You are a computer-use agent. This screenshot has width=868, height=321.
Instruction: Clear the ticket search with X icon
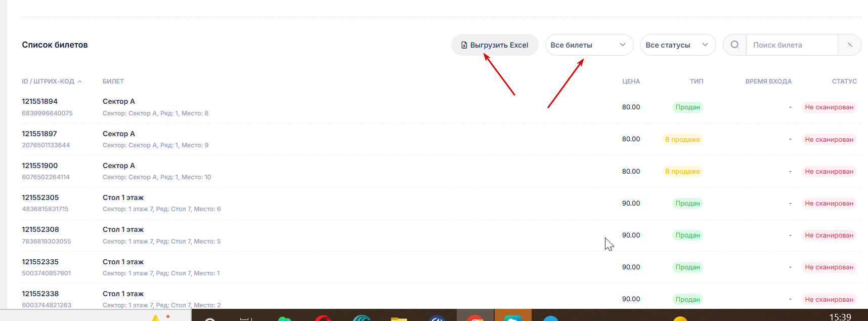click(850, 45)
